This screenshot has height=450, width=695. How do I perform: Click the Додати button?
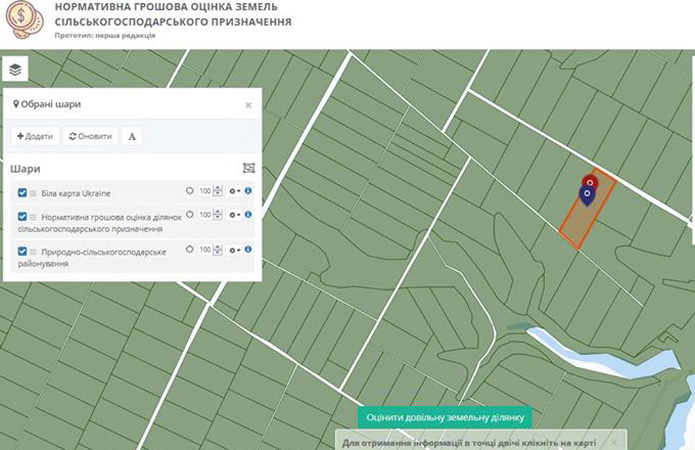coord(35,136)
